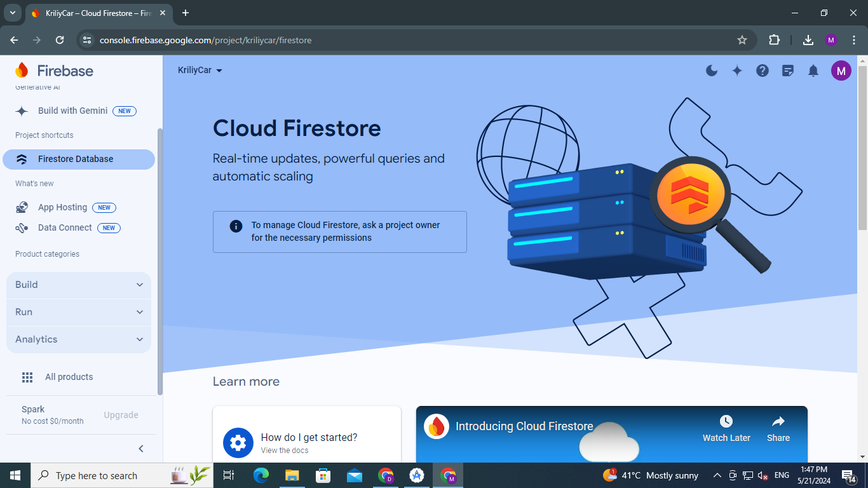This screenshot has height=488, width=868.
Task: Click the Upgrade plan button
Action: (121, 415)
